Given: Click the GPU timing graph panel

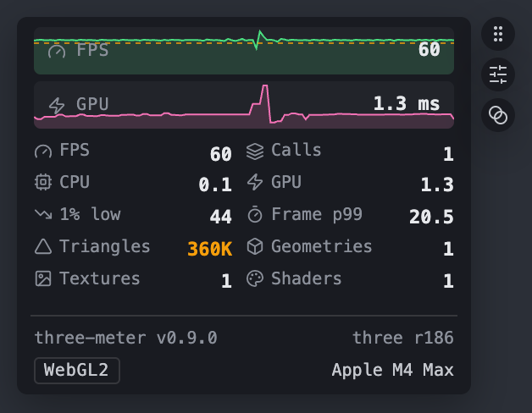Looking at the screenshot, I should pyautogui.click(x=244, y=105).
